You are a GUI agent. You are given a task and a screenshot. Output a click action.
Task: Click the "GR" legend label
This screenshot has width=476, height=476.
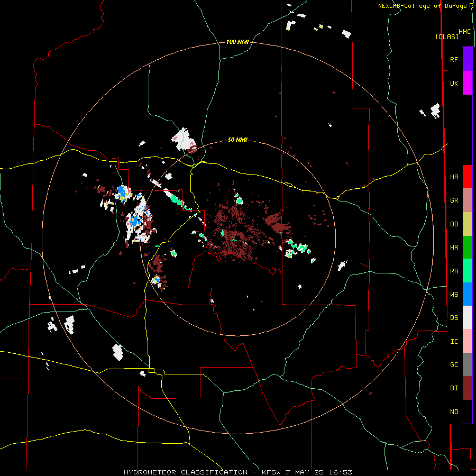454,200
